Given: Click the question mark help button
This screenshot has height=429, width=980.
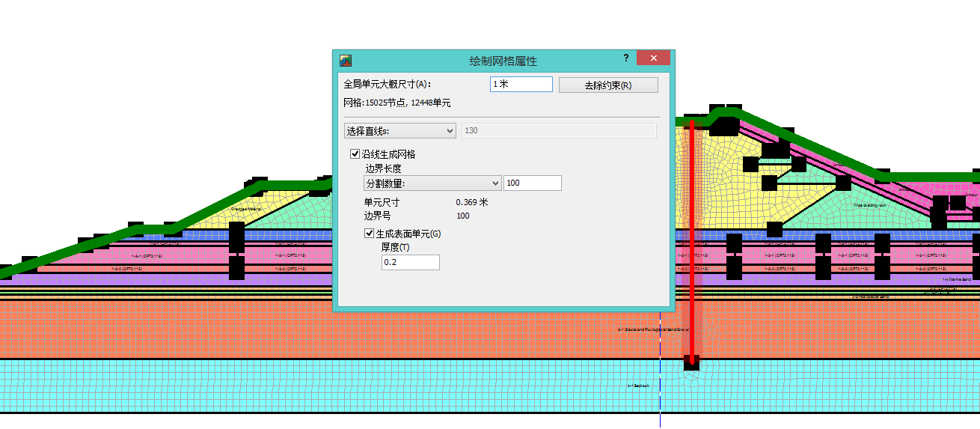Looking at the screenshot, I should click(x=625, y=58).
